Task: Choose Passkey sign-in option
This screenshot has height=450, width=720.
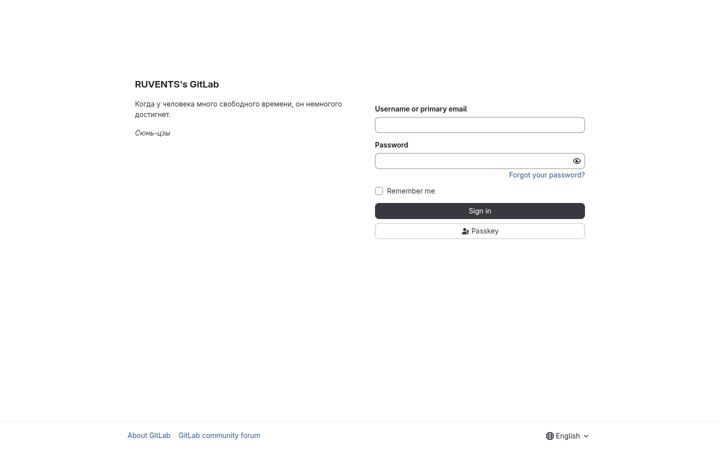Action: click(x=480, y=231)
